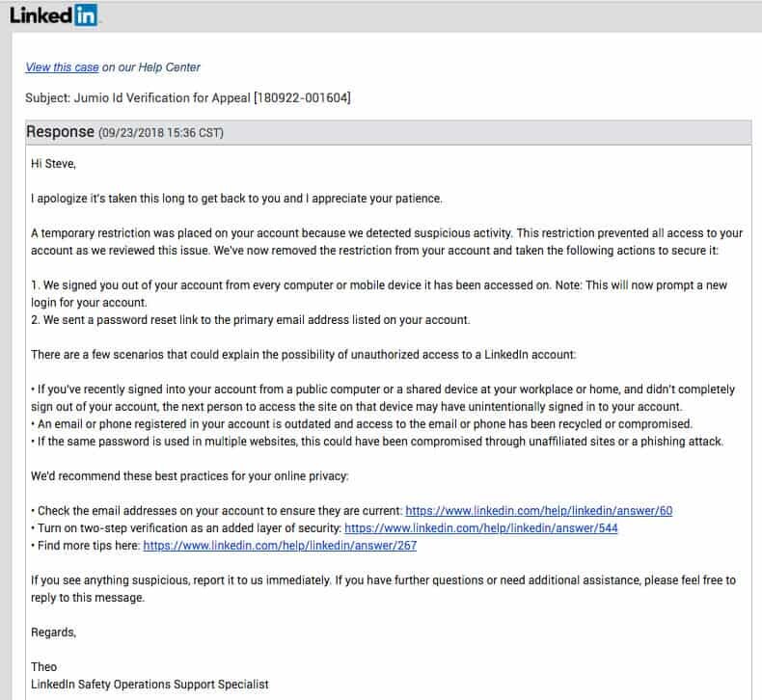Viewport: 762px width, 700px height.
Task: Click the response timestamp 09/23/2018 15:36 CST
Action: [161, 132]
